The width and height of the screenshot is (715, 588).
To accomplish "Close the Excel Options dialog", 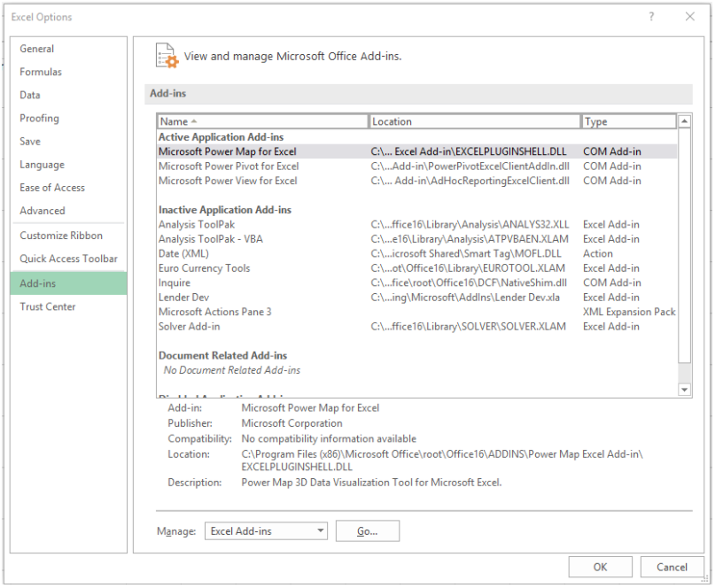I will coord(690,17).
